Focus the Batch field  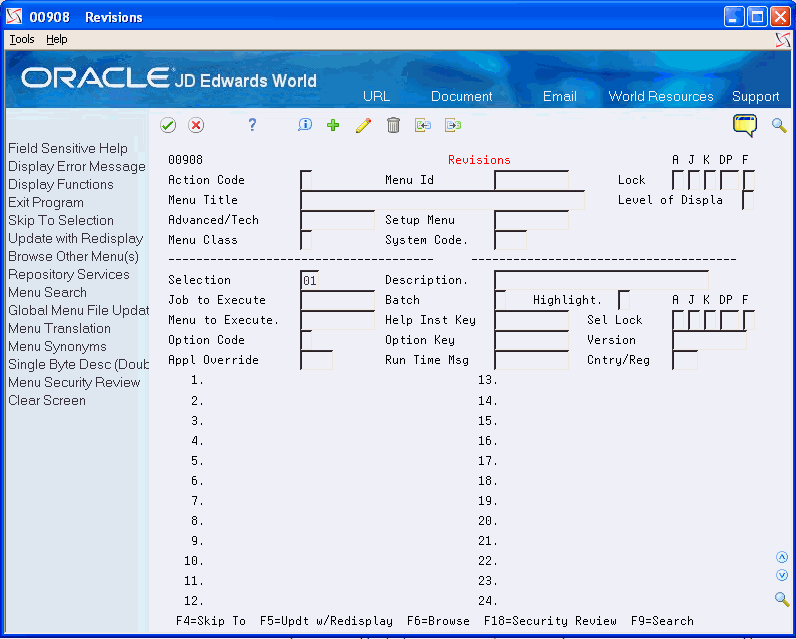click(x=500, y=300)
